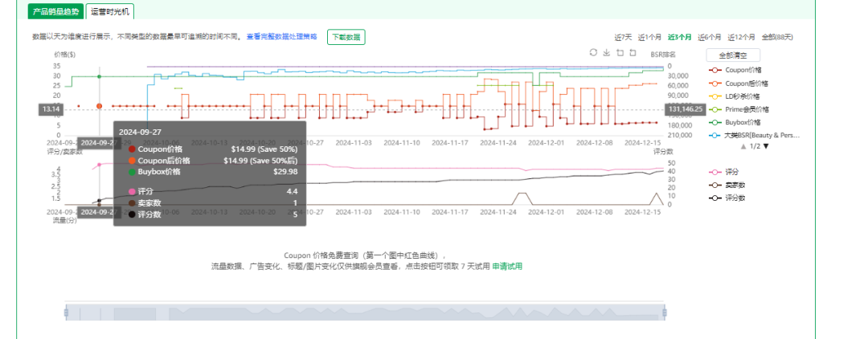The width and height of the screenshot is (868, 339).
Task: Go to previous legend page arrow
Action: click(743, 146)
